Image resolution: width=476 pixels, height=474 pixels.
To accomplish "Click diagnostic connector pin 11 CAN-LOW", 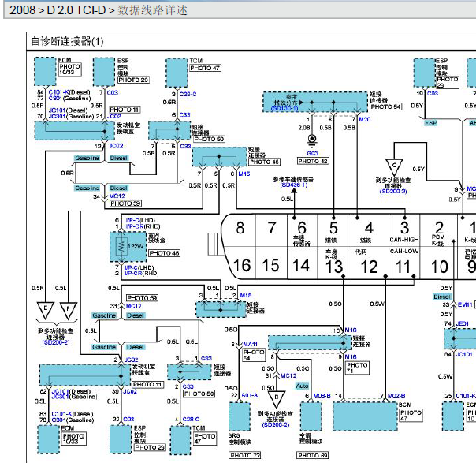I will [404, 262].
